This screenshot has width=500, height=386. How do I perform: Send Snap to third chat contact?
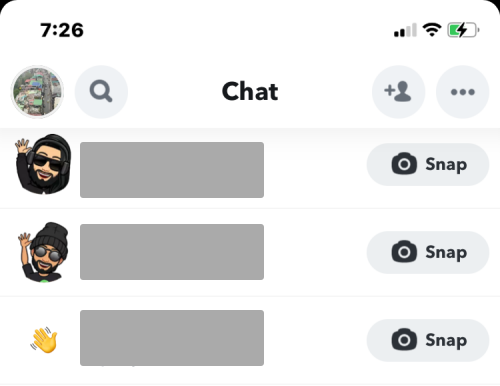pos(428,340)
